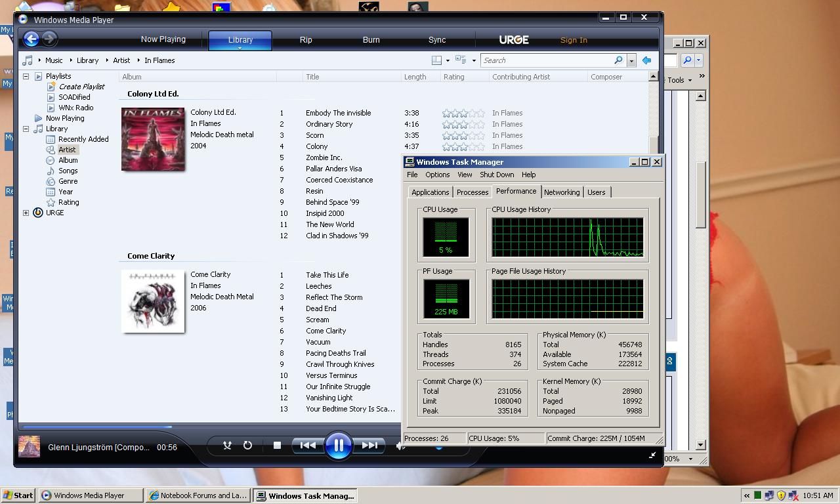Open the search box dropdown arrow
This screenshot has height=504, width=840.
click(631, 60)
